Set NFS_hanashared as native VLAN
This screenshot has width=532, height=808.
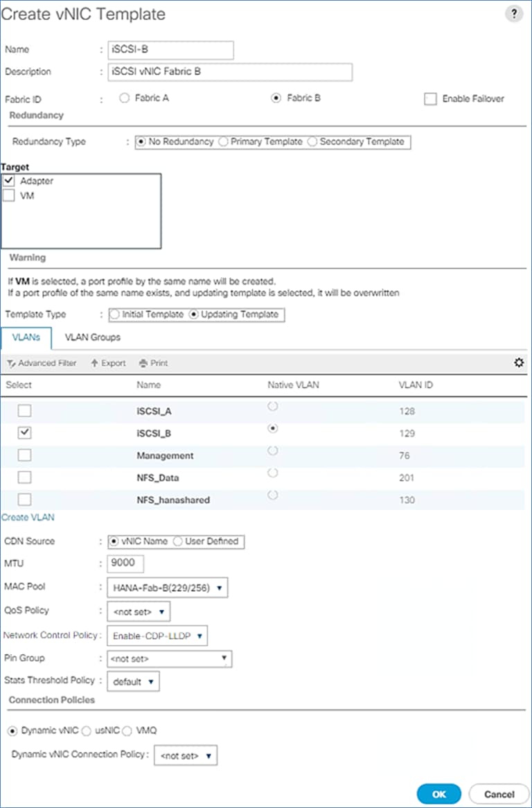[x=273, y=495]
